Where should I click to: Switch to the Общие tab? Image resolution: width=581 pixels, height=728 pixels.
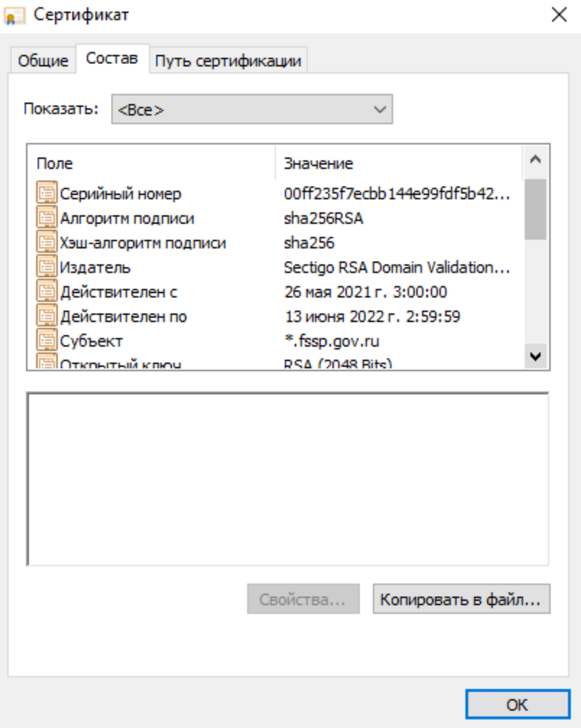tap(43, 60)
